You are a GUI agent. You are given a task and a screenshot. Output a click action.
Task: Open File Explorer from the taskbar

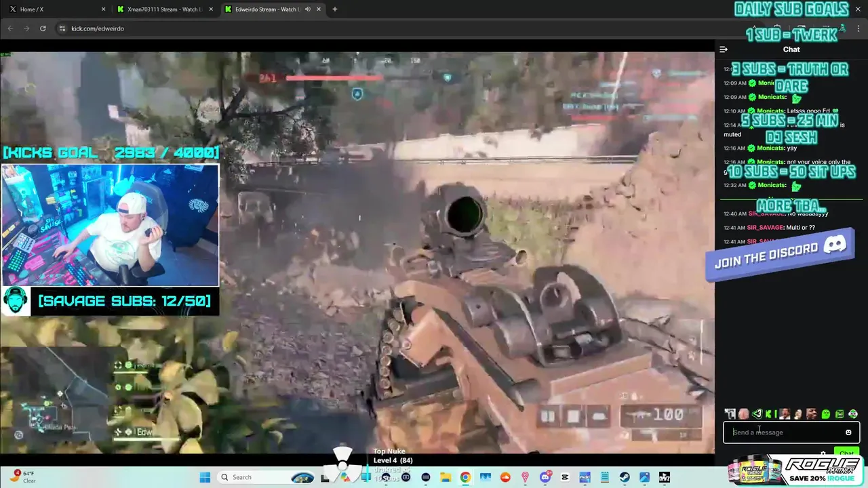tap(446, 477)
